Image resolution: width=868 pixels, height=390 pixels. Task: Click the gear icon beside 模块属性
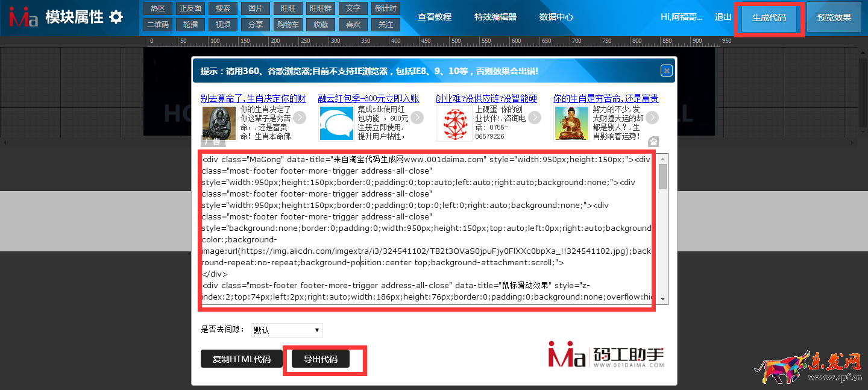click(x=116, y=17)
